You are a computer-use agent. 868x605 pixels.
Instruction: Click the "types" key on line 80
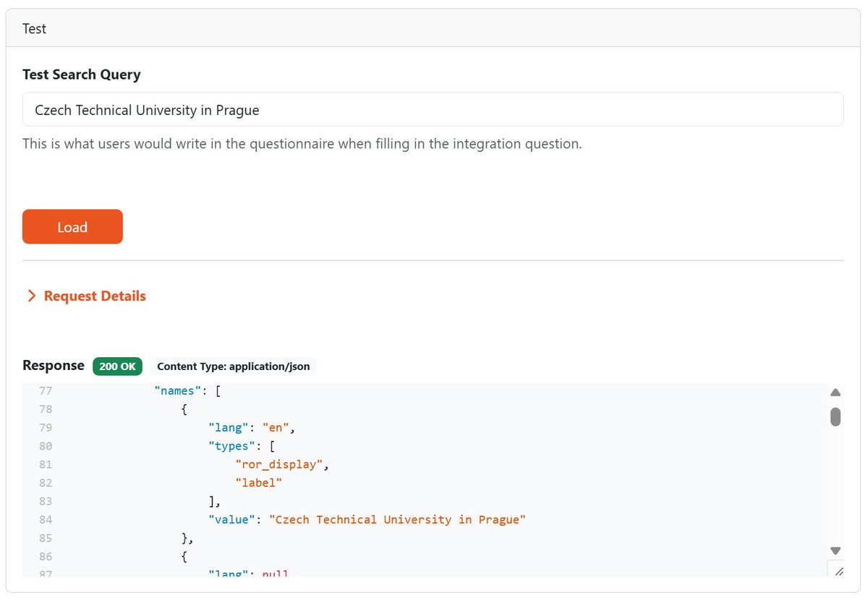pyautogui.click(x=231, y=446)
